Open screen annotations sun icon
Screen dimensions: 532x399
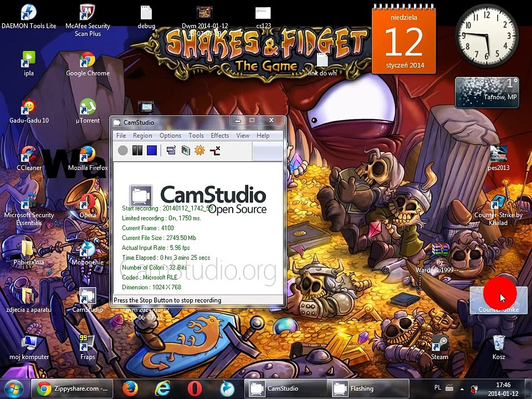coord(200,150)
